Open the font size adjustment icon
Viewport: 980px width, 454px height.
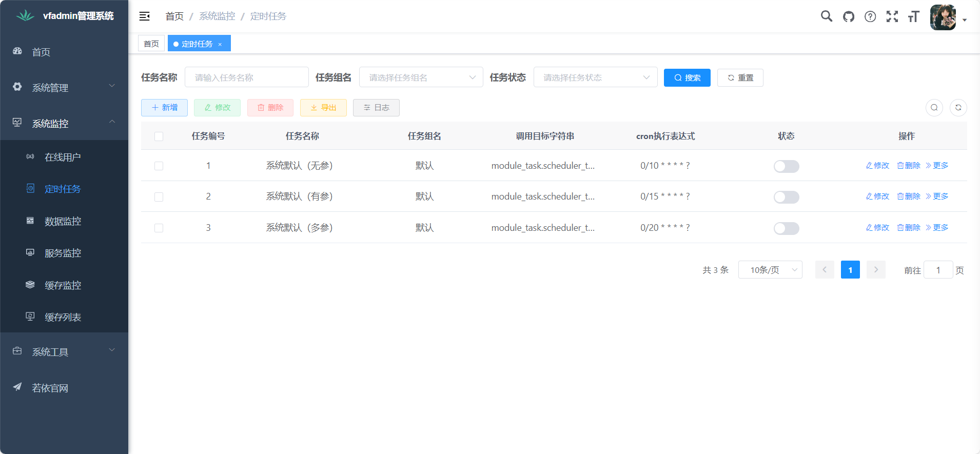pyautogui.click(x=913, y=16)
